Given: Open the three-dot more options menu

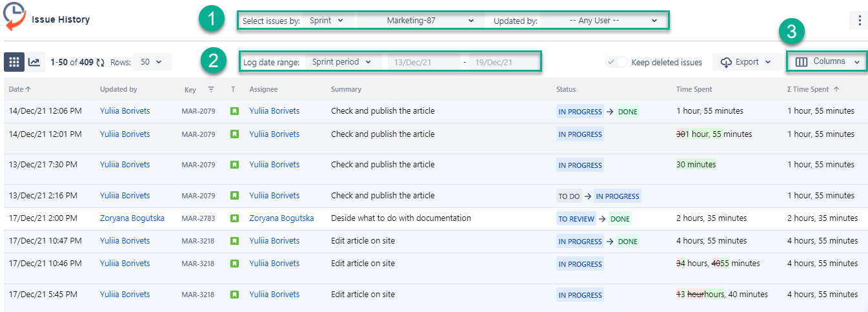Looking at the screenshot, I should point(859,21).
